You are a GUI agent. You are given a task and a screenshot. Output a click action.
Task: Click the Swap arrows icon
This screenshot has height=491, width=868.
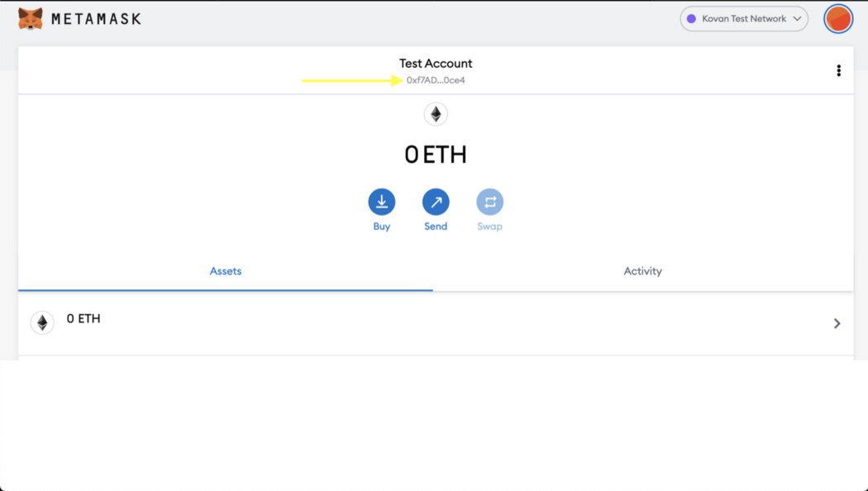(x=490, y=202)
